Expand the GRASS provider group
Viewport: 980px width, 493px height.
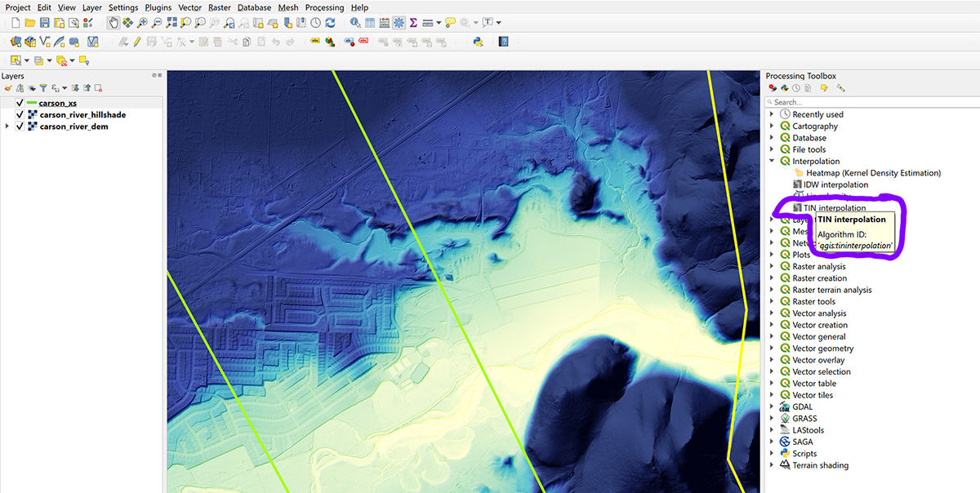pos(772,418)
